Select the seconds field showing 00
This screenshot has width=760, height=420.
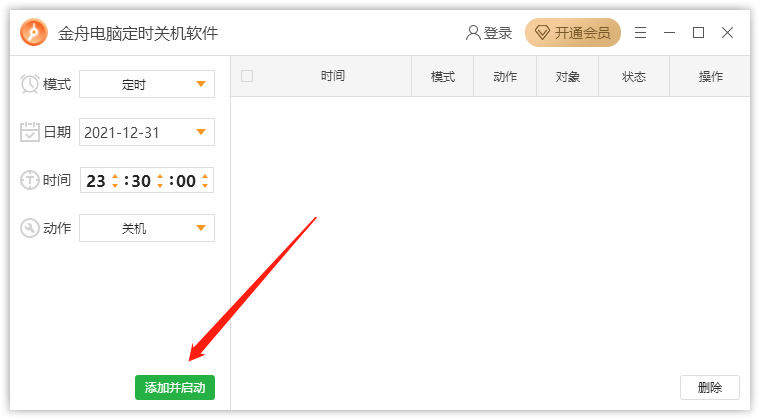coord(186,181)
